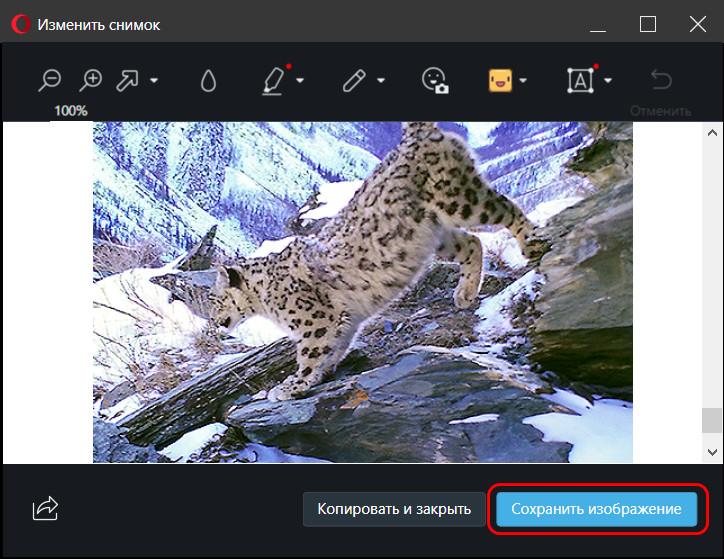Viewport: 724px width, 559px height.
Task: Click the share arrow icon
Action: pos(45,509)
